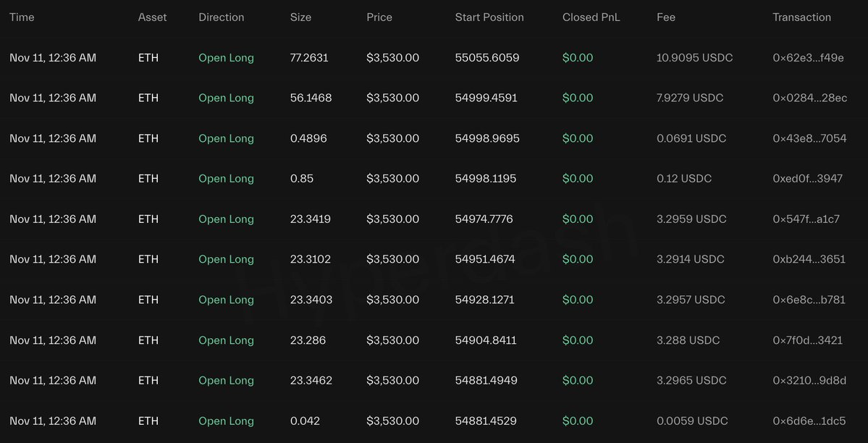Open transaction link 0x62e3...f49e
868x443 pixels.
coord(808,58)
